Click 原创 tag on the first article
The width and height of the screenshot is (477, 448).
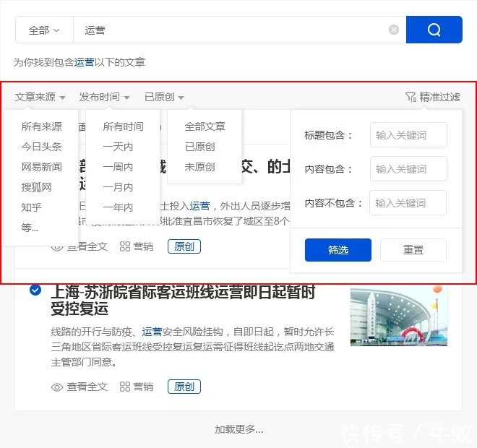(184, 246)
